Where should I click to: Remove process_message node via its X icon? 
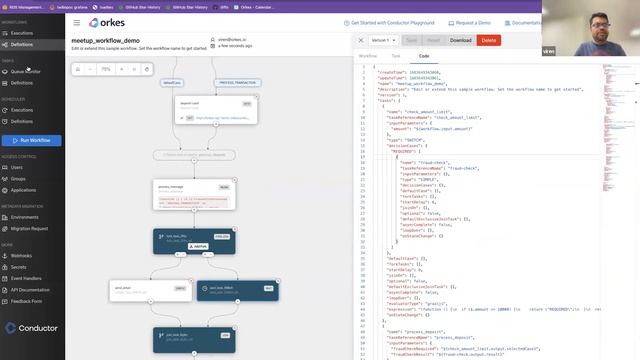[235, 180]
